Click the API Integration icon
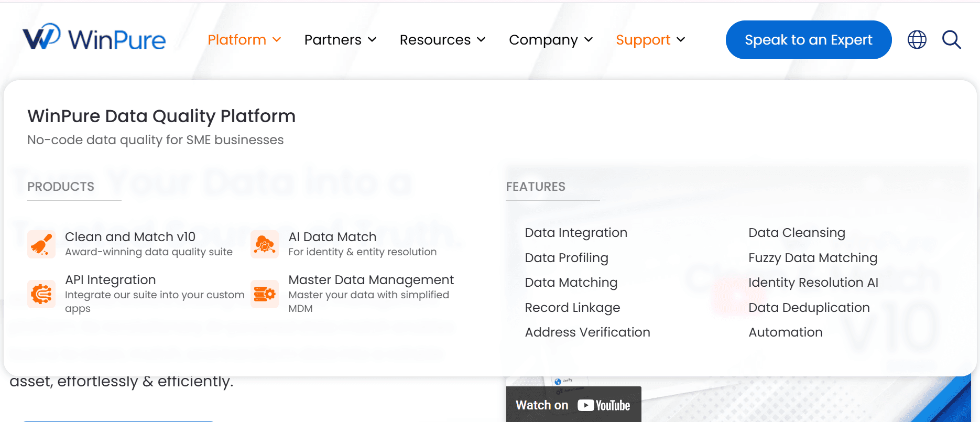The width and height of the screenshot is (980, 422). 41,294
